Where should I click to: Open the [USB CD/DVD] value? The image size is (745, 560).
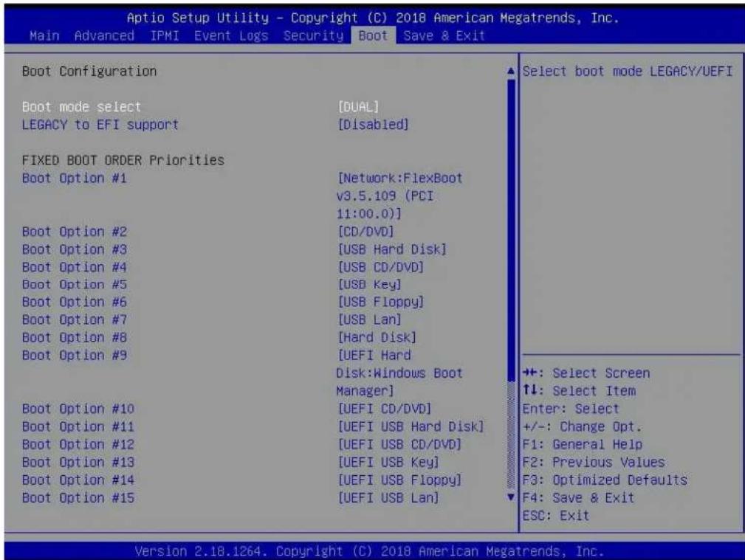pyautogui.click(x=380, y=267)
